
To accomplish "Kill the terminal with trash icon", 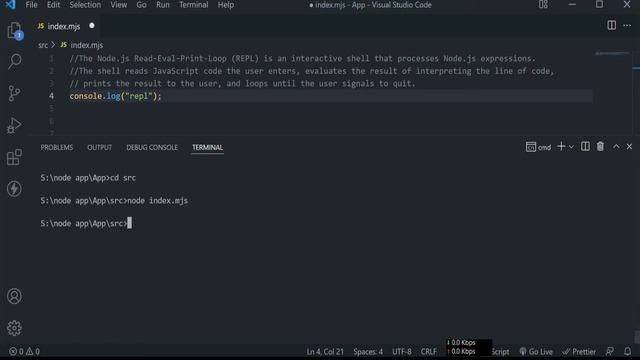I will click(600, 147).
